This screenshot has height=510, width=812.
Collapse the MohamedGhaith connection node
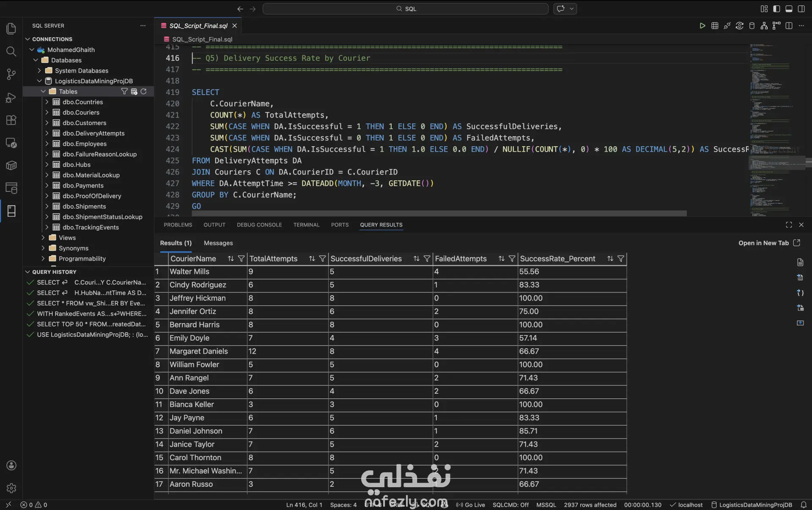coord(32,50)
